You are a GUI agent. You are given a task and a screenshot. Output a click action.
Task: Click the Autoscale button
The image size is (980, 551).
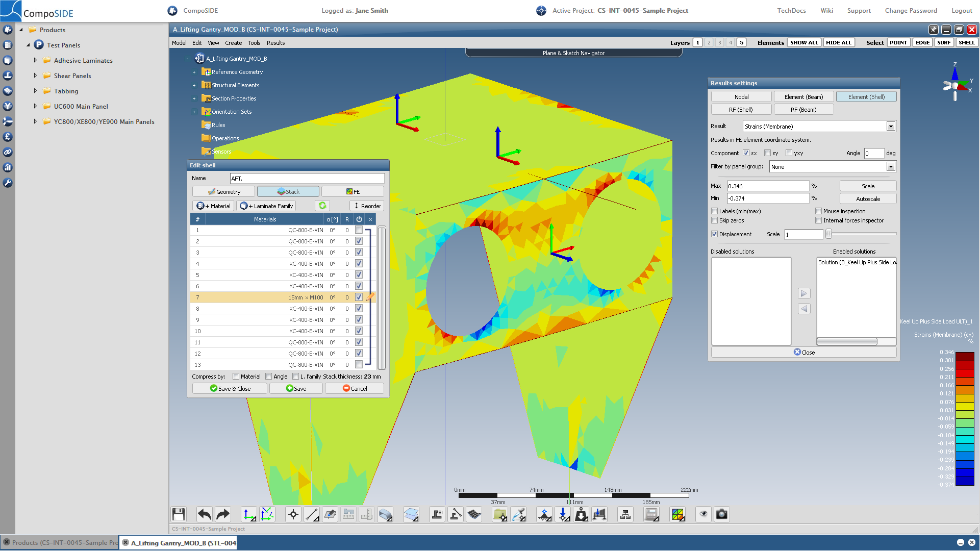click(x=868, y=199)
